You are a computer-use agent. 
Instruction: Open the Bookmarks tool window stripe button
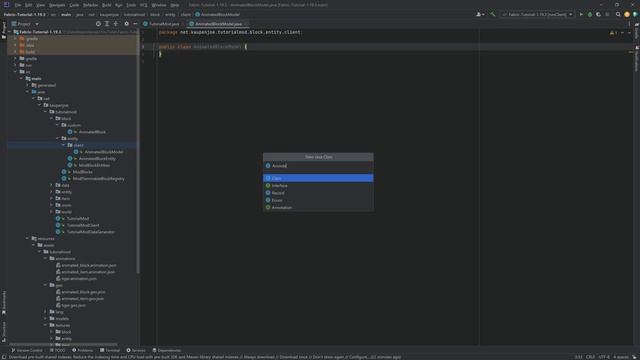pyautogui.click(x=4, y=303)
